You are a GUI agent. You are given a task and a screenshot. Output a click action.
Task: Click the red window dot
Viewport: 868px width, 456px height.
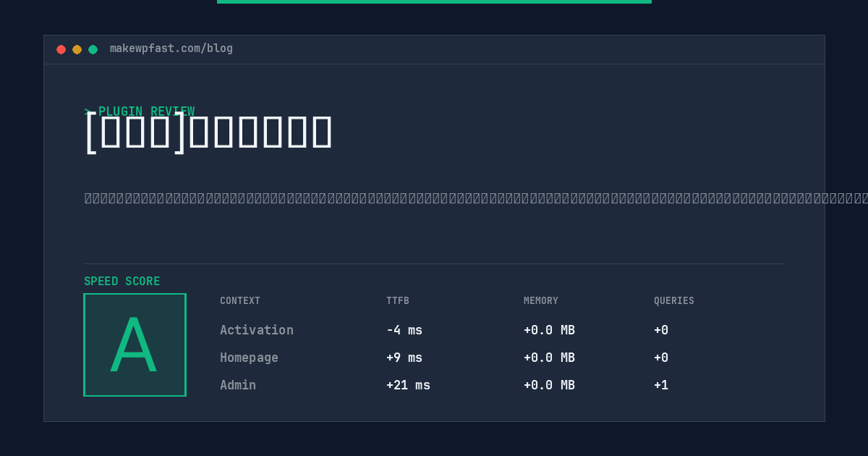[61, 49]
